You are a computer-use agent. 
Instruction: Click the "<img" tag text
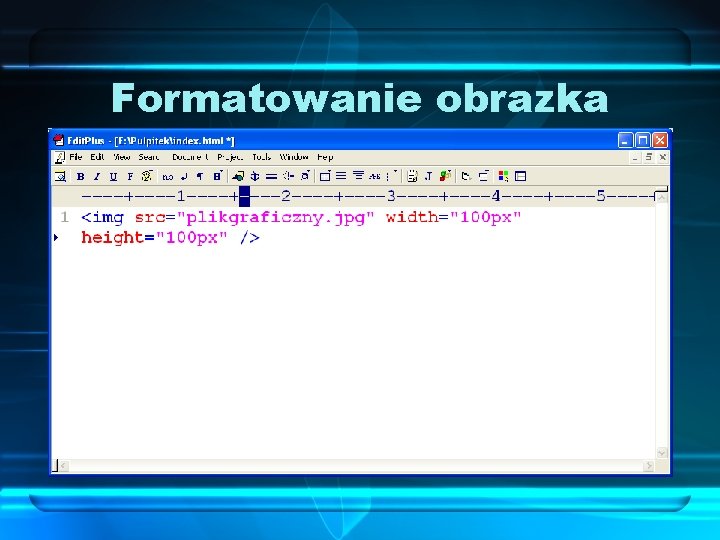102,217
